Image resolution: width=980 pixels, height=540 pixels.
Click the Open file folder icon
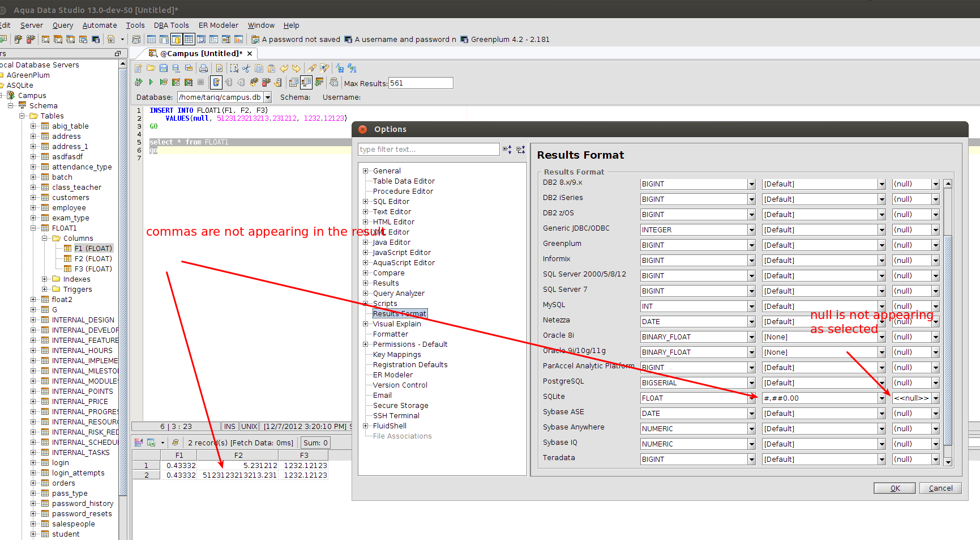[x=151, y=68]
